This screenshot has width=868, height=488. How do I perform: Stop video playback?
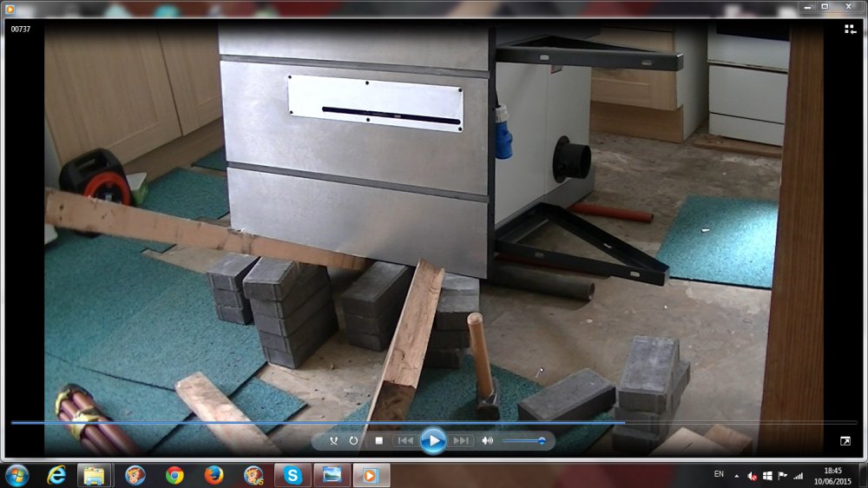point(378,441)
